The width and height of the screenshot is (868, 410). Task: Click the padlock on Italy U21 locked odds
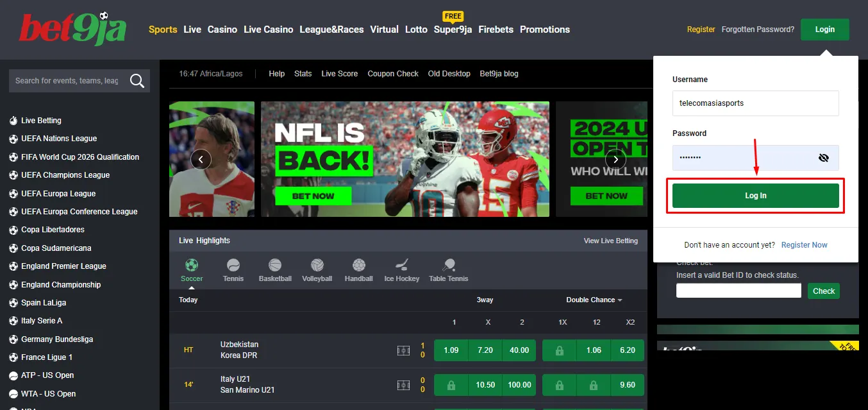(451, 385)
